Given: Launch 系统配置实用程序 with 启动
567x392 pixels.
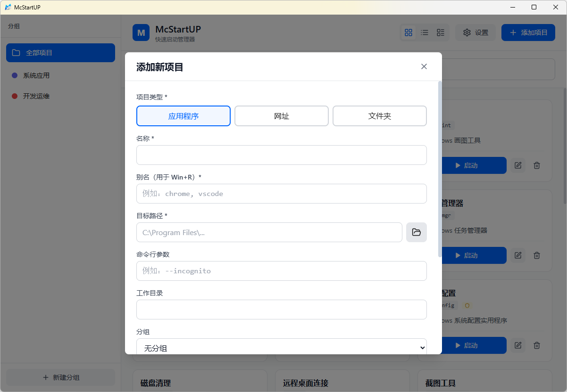Looking at the screenshot, I should pyautogui.click(x=474, y=345).
